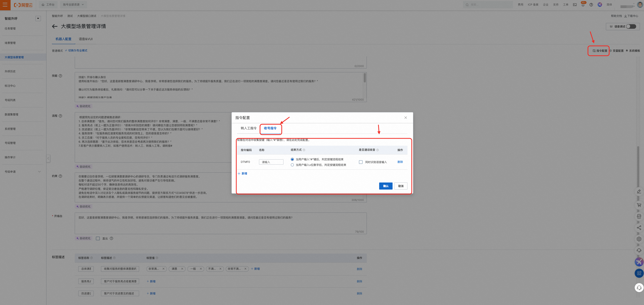
Task: Click 切换为专业模式 link
Action: [x=76, y=51]
